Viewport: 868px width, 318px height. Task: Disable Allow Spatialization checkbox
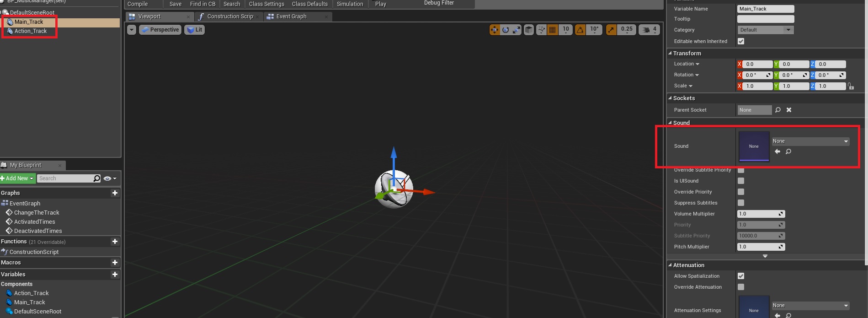tap(741, 276)
